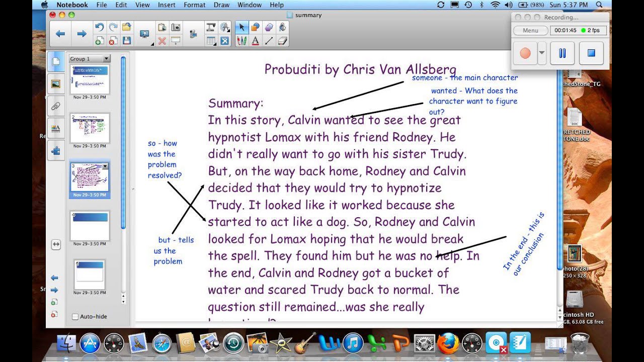This screenshot has height=362, width=644.
Task: Open the Page Sorter tab
Action: [x=56, y=62]
